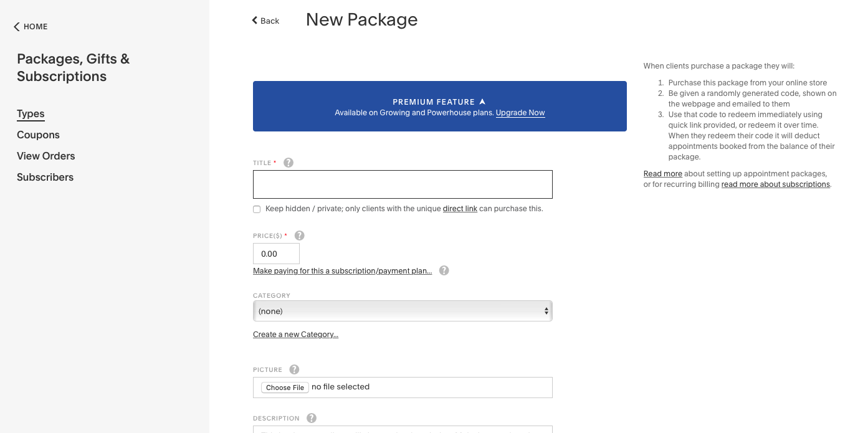Go to Coupons section
Screen dimensions: 868x433
point(38,135)
